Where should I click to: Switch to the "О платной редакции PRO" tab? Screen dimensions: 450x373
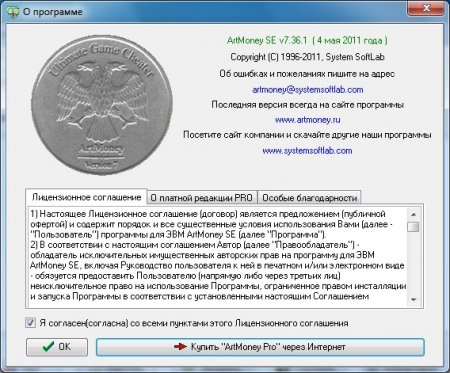pos(202,198)
